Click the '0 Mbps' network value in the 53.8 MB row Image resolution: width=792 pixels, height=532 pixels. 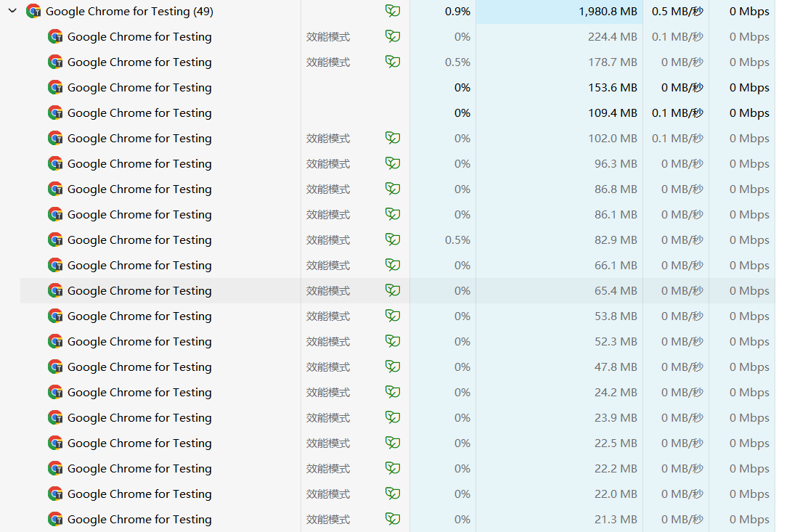(749, 316)
